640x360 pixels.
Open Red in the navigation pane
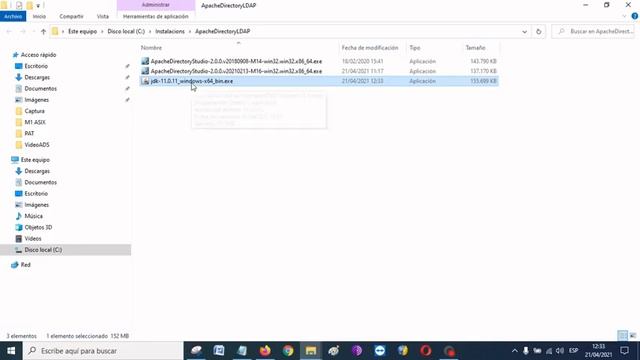pos(25,265)
